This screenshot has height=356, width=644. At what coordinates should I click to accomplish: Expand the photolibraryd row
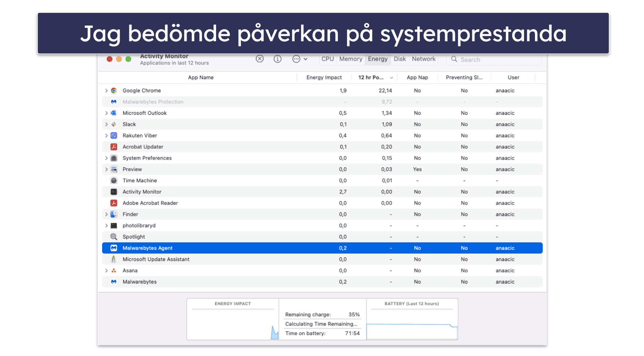coord(106,225)
